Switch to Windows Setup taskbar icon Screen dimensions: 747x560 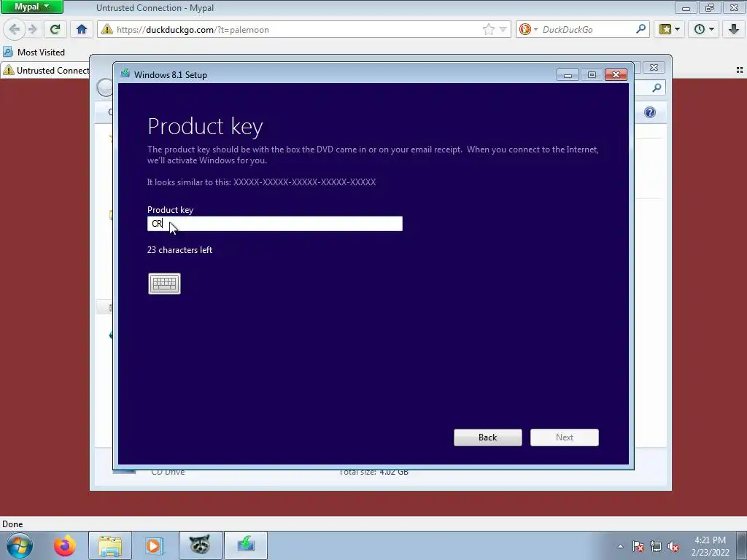245,545
